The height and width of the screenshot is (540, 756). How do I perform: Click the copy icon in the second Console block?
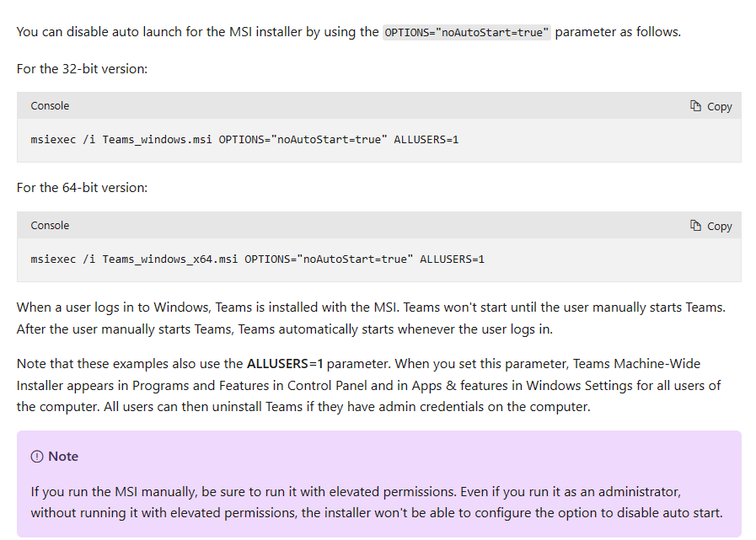(x=695, y=225)
